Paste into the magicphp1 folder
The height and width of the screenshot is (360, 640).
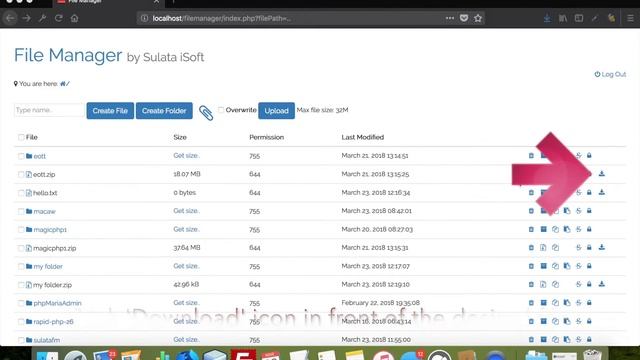click(x=567, y=229)
